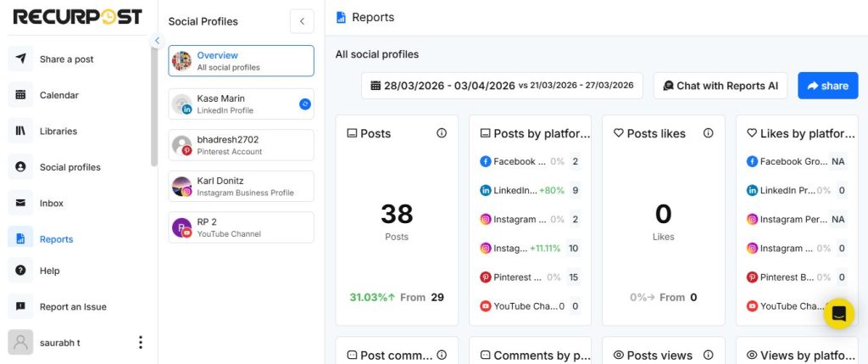868x364 pixels.
Task: Click Instagram +11.11% change value
Action: tap(547, 249)
